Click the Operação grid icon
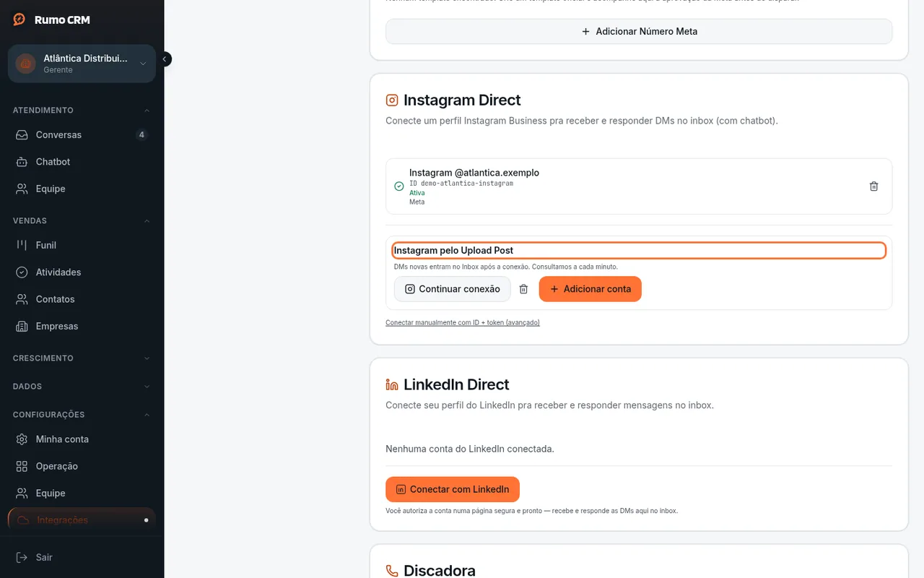The height and width of the screenshot is (578, 924). pyautogui.click(x=22, y=467)
